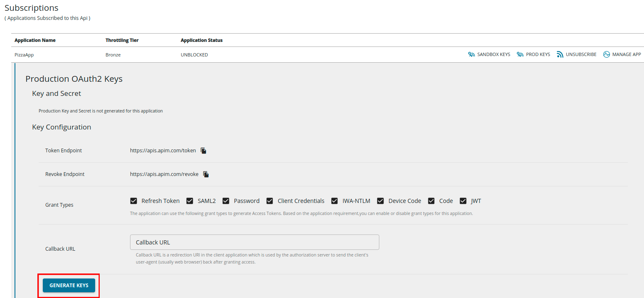Disable the Password grant type
Viewport: 644px width, 298px height.
[226, 200]
